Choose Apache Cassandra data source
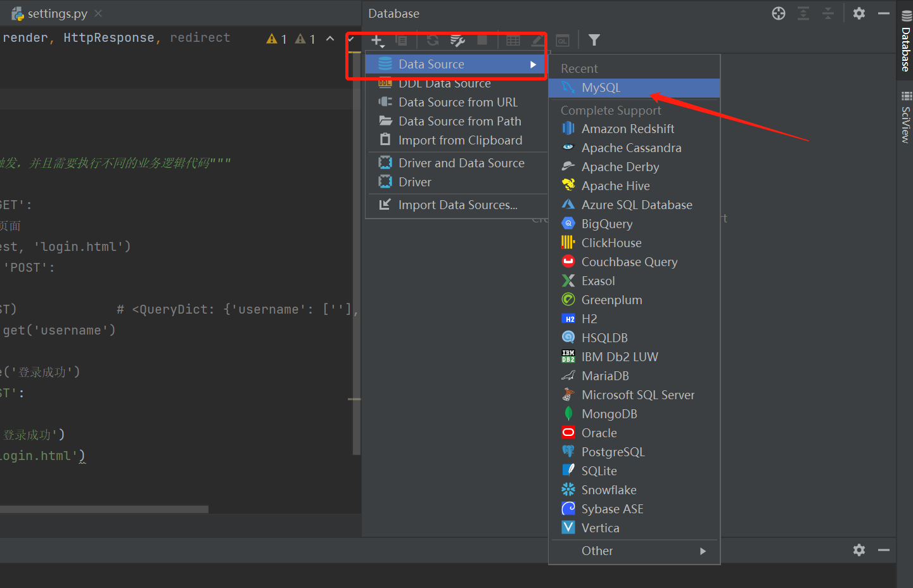Viewport: 913px width, 588px height. (634, 148)
